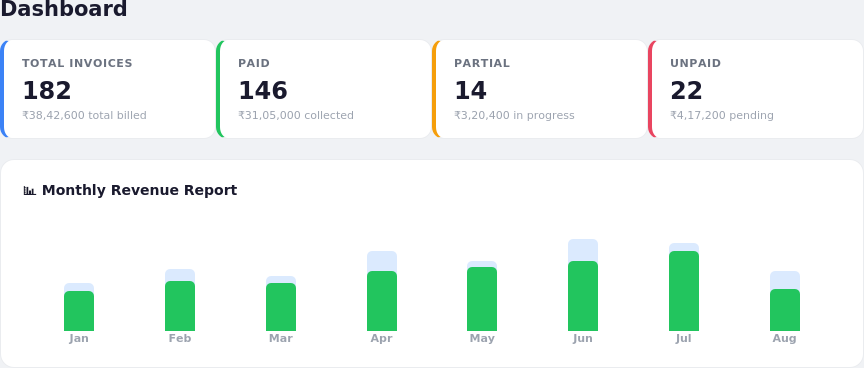Open the Total Invoices card showing 182
Screen dimensions: 864x368
(x=108, y=89)
